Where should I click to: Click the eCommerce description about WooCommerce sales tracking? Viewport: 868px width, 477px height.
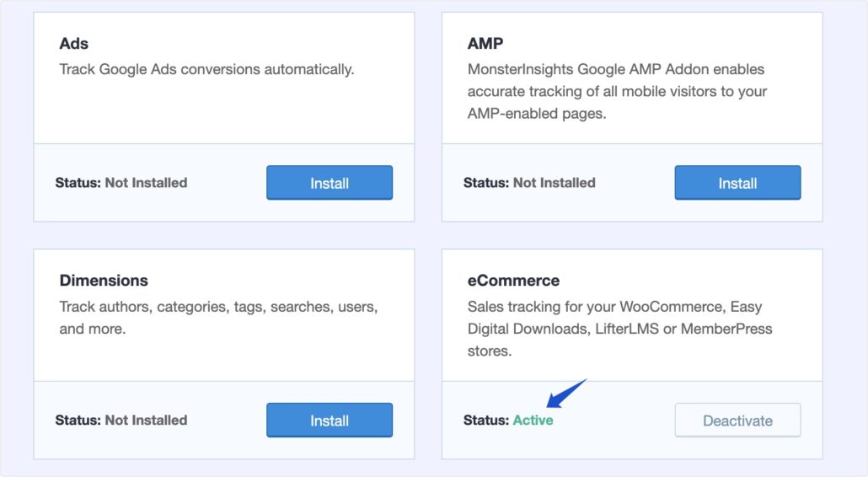tap(619, 329)
